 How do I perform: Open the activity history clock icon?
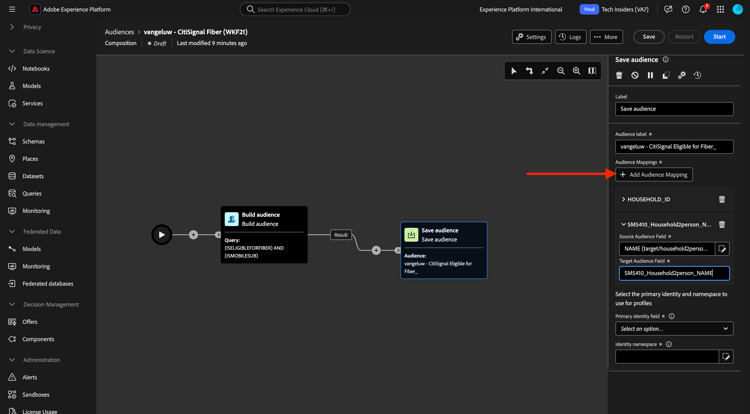click(x=697, y=75)
